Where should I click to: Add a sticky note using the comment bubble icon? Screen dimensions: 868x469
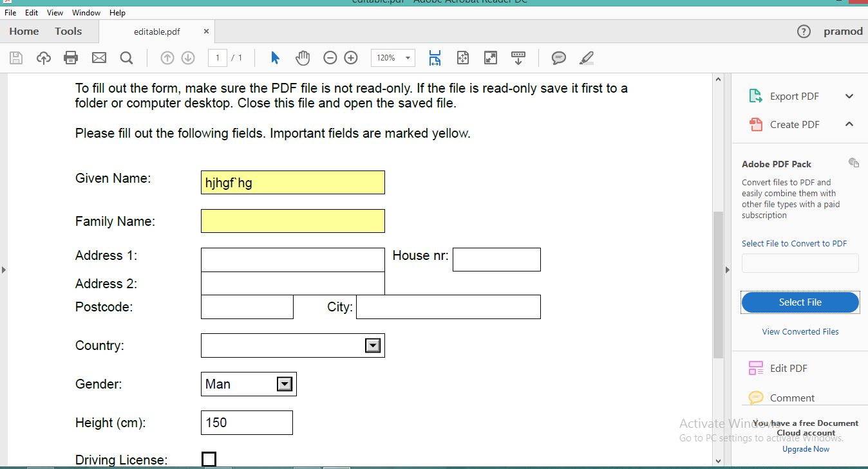558,57
